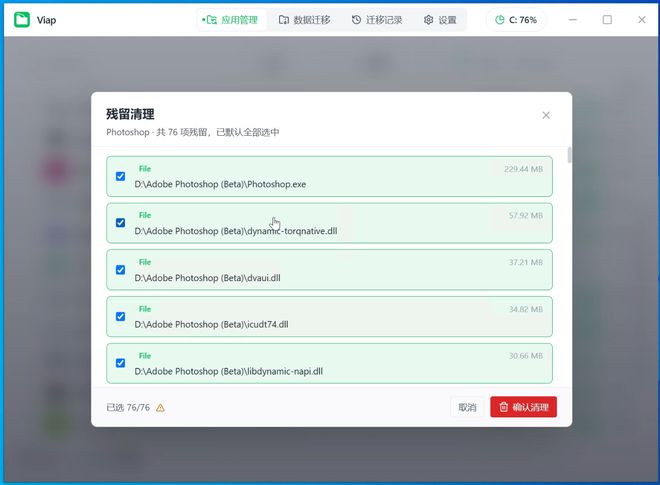
Task: Click the 229.44 MB size value
Action: [523, 169]
